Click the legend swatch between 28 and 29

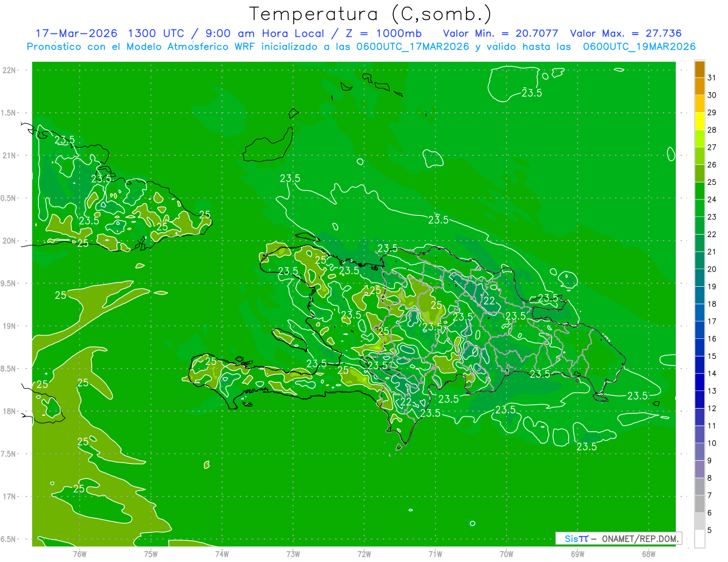coord(699,121)
